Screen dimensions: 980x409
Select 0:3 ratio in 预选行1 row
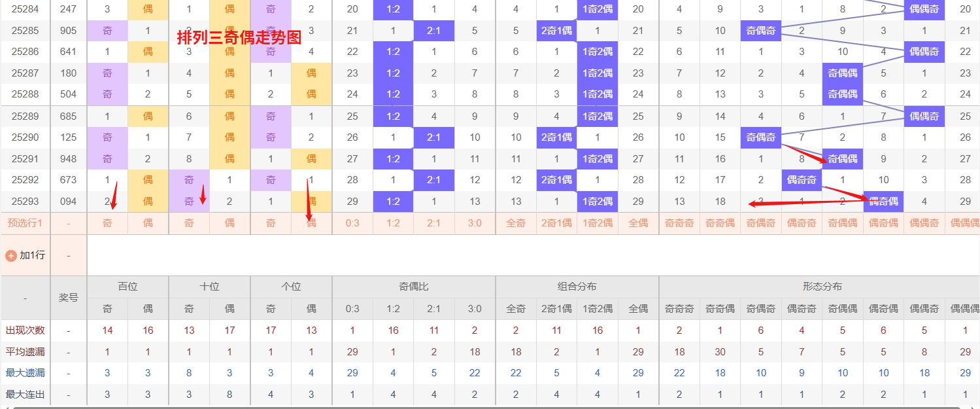point(352,223)
